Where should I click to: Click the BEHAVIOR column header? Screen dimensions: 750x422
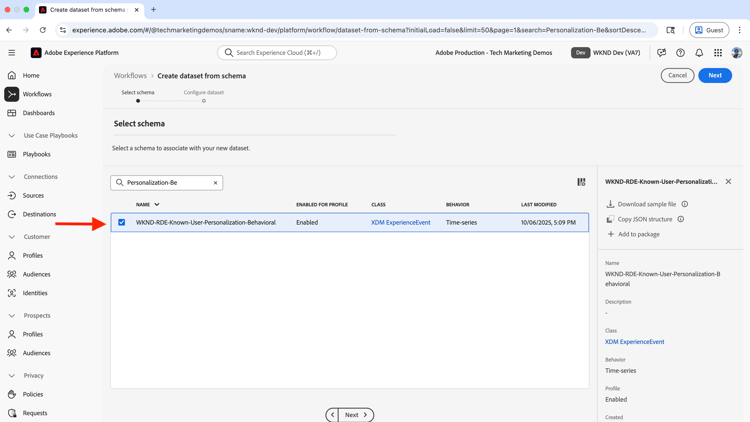pos(457,204)
